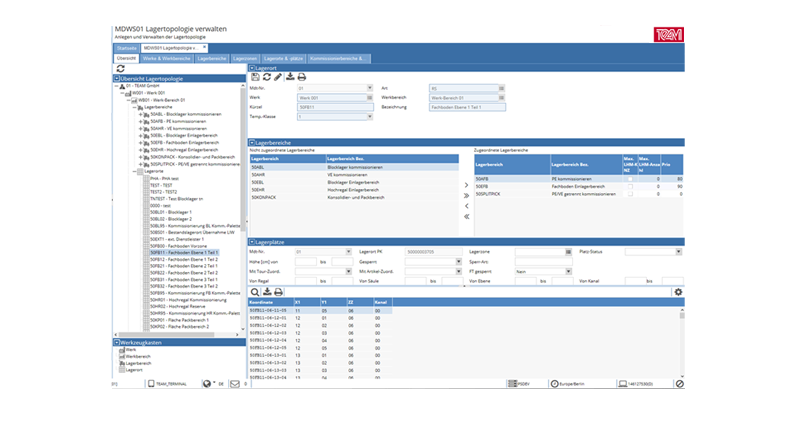The image size is (800, 443).
Task: Open the Werkbereich lookup list icon
Action: (x=502, y=97)
